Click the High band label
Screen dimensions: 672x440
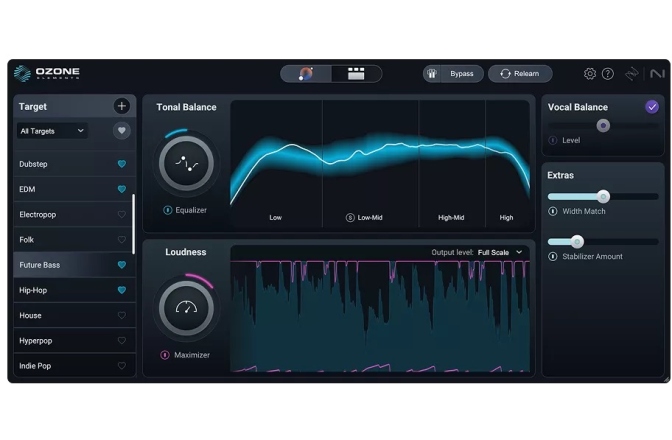tap(506, 218)
